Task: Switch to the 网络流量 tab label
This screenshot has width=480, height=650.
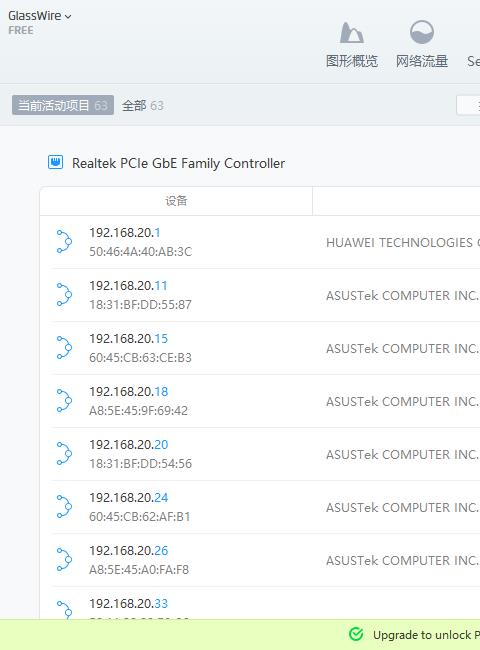Action: 422,61
